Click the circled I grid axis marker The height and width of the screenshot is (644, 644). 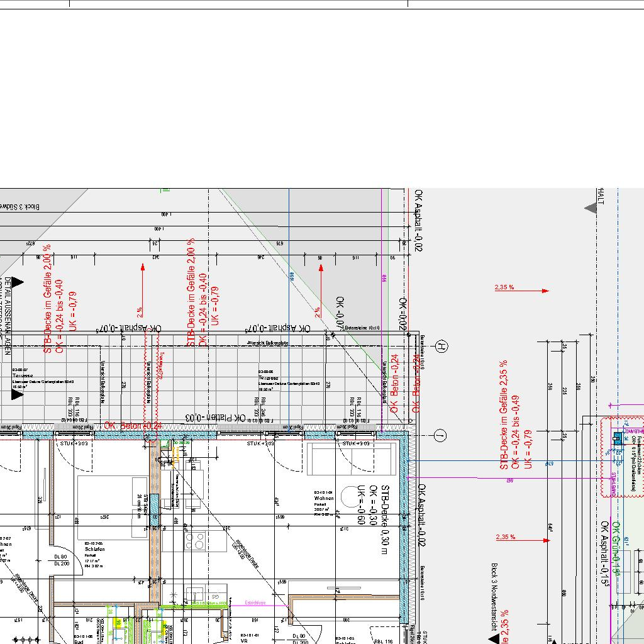point(441,435)
